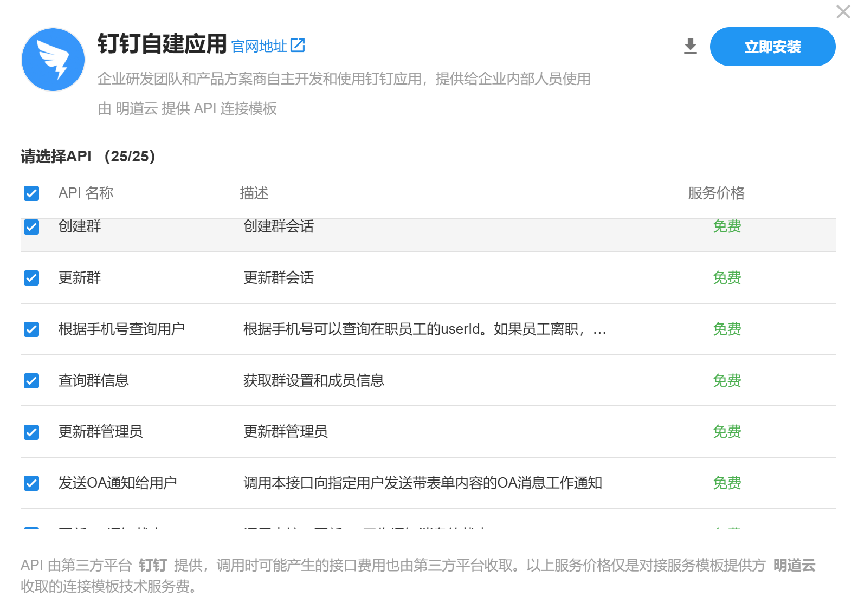Click the 钉钉自建应用 title

pos(162,43)
